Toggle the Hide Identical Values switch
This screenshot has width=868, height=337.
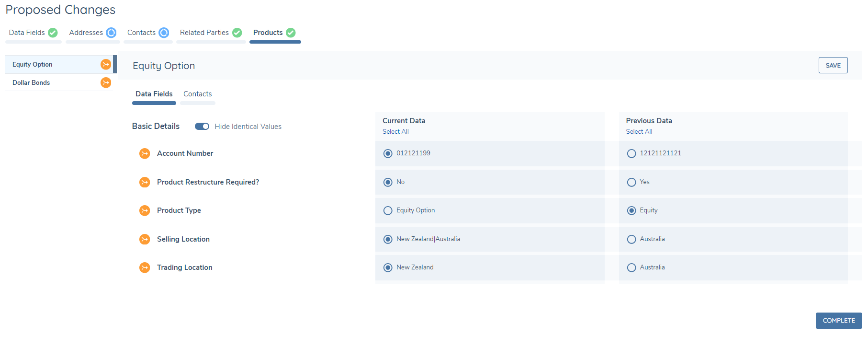[202, 127]
